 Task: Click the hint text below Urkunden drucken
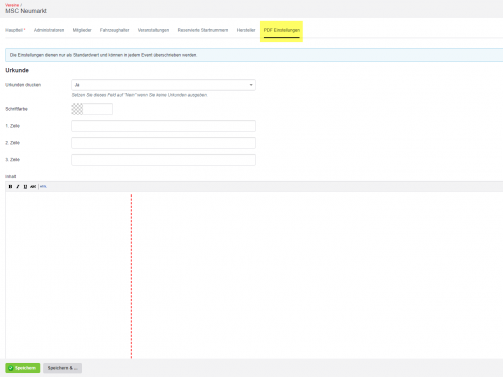coord(140,95)
